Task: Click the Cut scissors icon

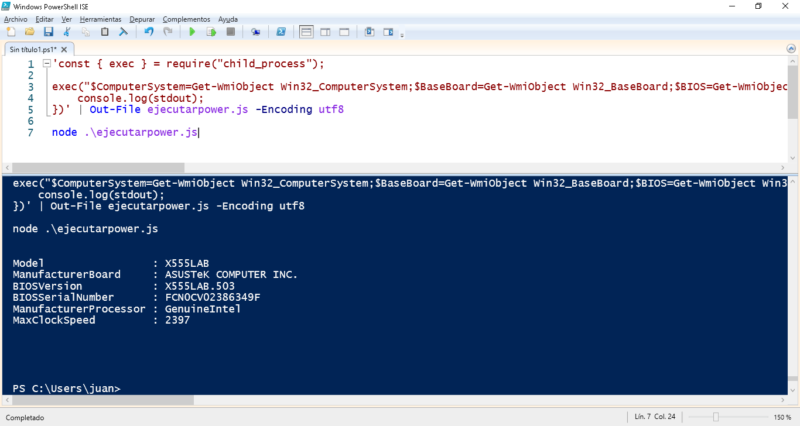Action: click(x=67, y=32)
